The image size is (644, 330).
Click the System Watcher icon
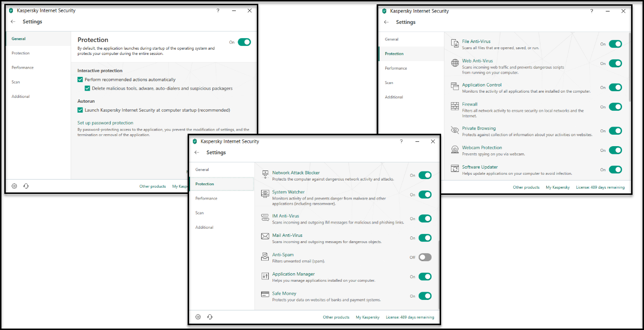pyautogui.click(x=265, y=194)
